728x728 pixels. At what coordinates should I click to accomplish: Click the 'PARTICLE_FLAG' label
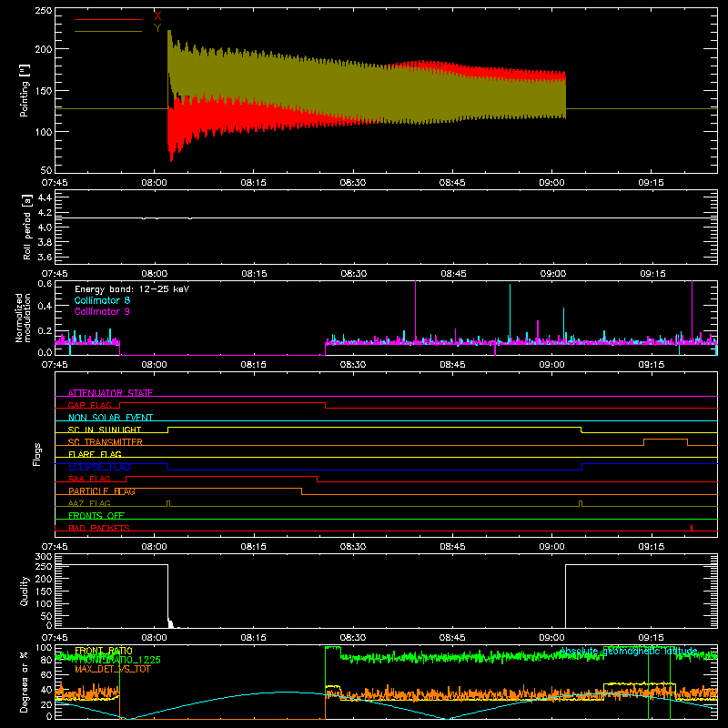tap(102, 491)
